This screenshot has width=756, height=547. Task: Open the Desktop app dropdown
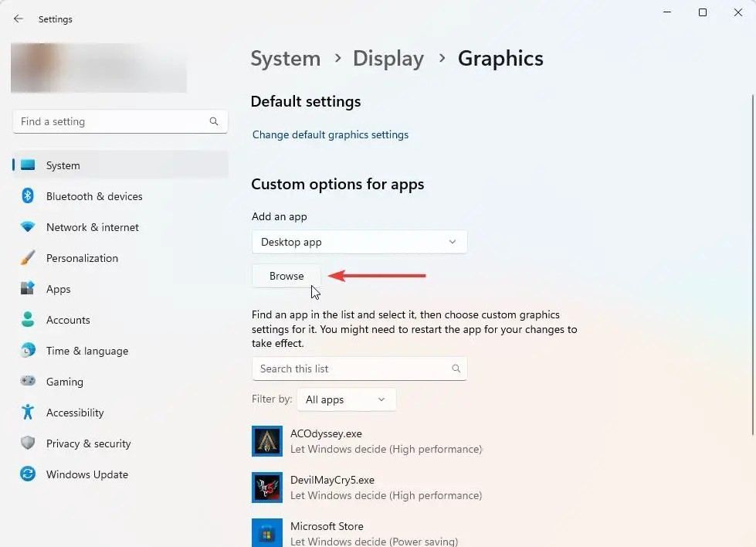pyautogui.click(x=359, y=242)
